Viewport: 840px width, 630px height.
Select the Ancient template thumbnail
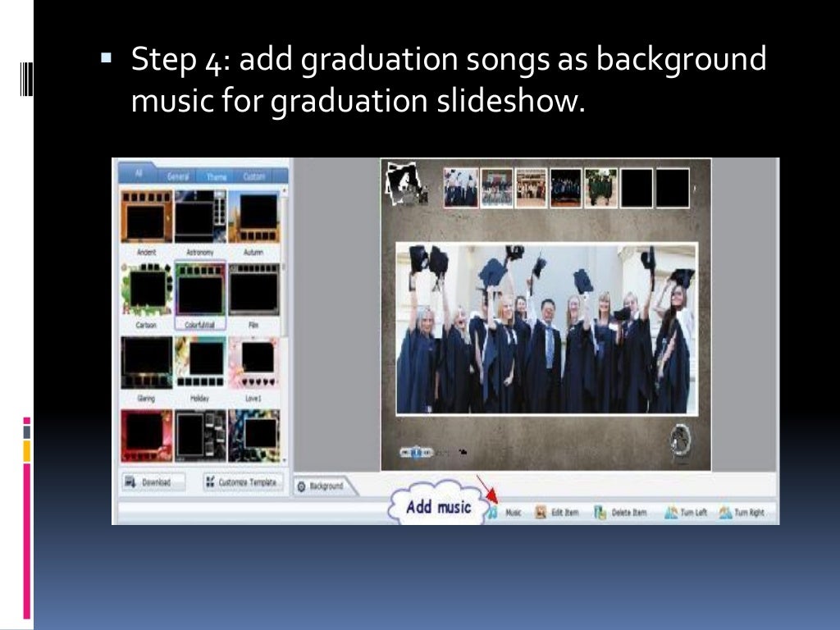coord(146,217)
